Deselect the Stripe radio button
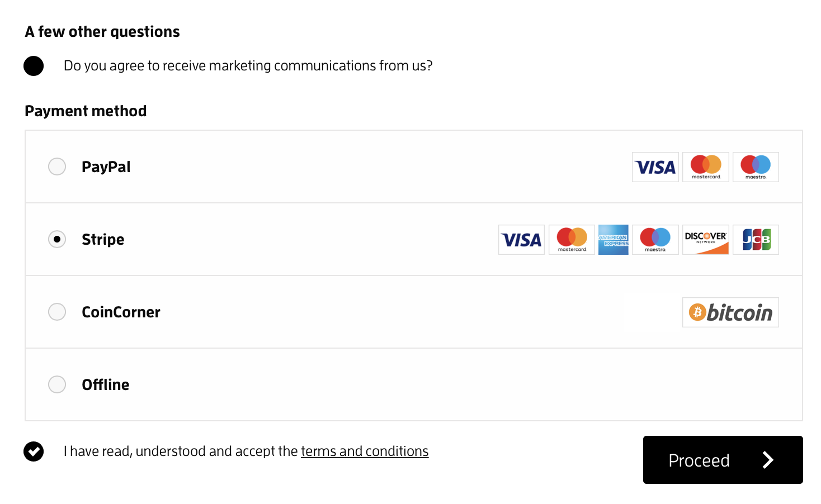Image resolution: width=821 pixels, height=504 pixels. (57, 239)
